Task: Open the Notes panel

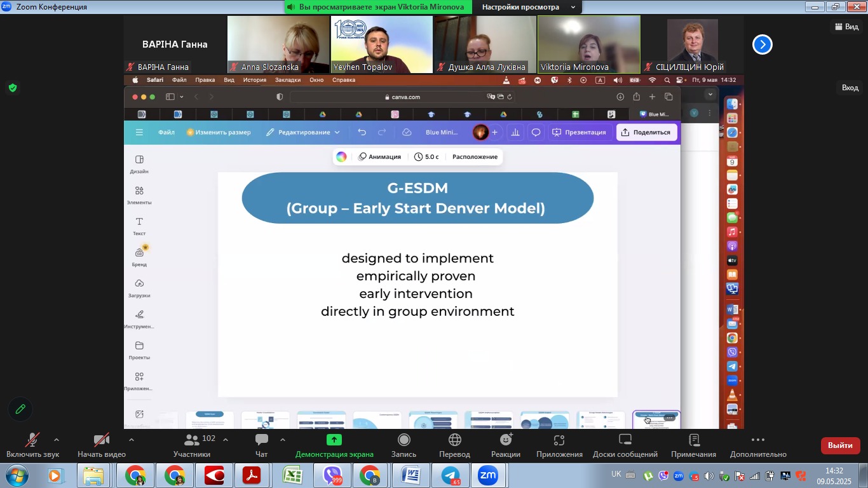Action: pos(694,445)
